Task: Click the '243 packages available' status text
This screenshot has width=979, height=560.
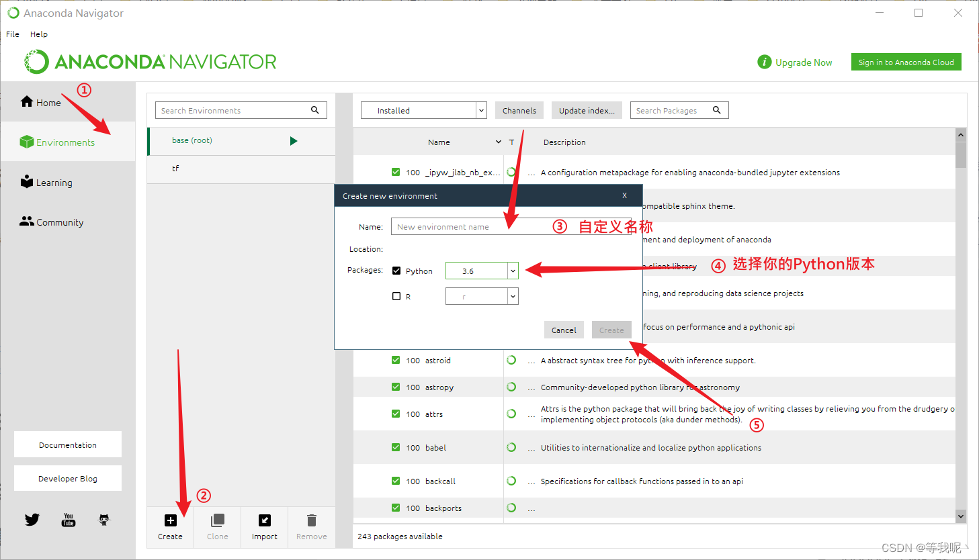Action: click(x=400, y=536)
